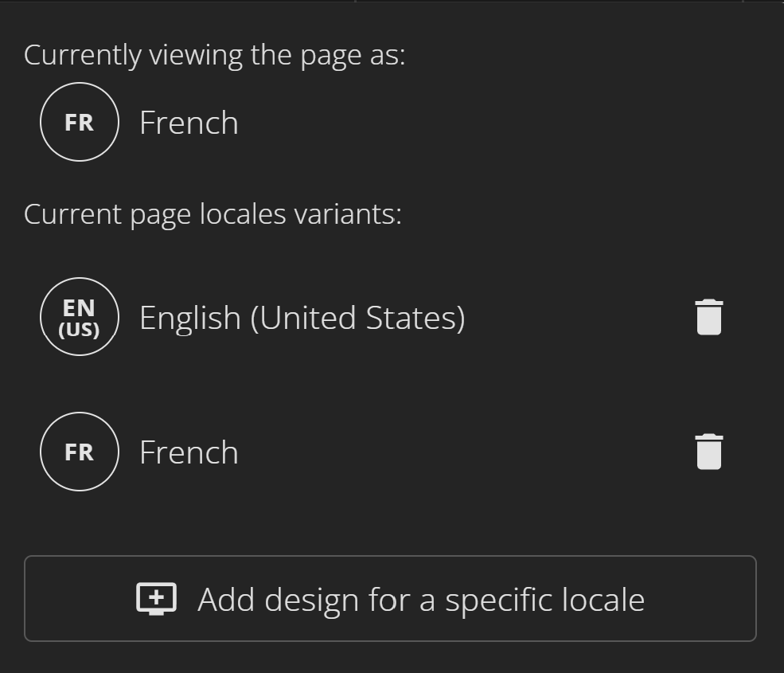
Task: Click the '(US)' text inside the English badge
Action: (80, 329)
